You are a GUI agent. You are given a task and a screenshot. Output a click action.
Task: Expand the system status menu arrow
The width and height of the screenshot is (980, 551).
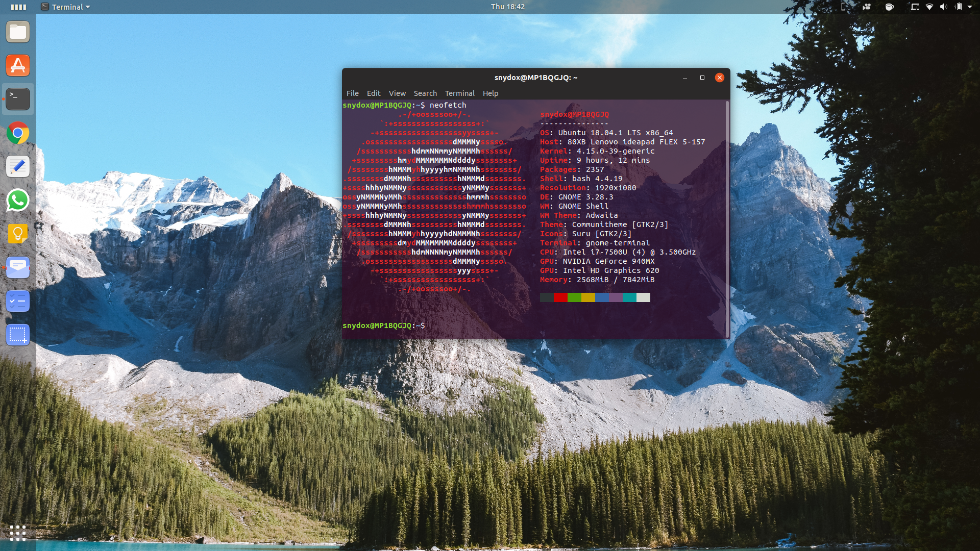(970, 7)
